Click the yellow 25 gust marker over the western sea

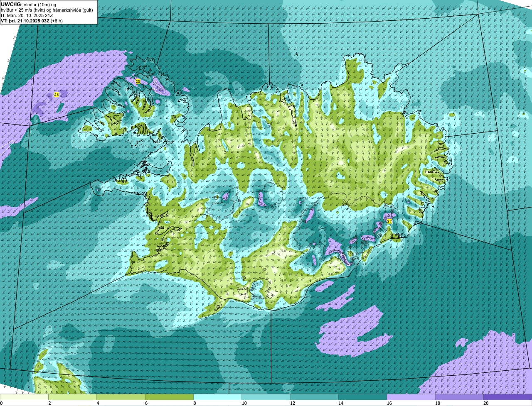pyautogui.click(x=57, y=95)
